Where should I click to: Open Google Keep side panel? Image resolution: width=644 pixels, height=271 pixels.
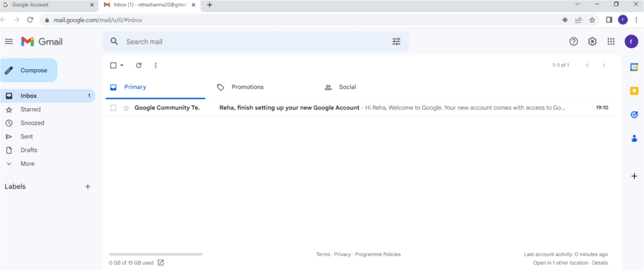click(x=634, y=91)
